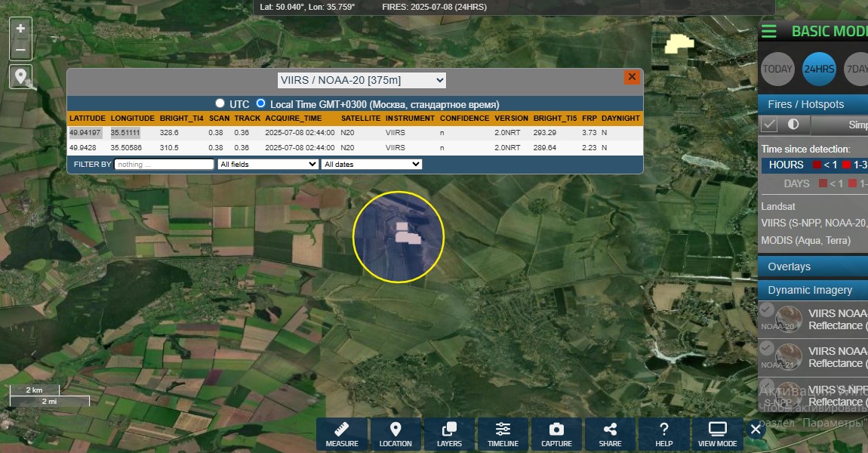Screen dimensions: 868x453
Task: Click the BASIC MODE title
Action: (830, 31)
